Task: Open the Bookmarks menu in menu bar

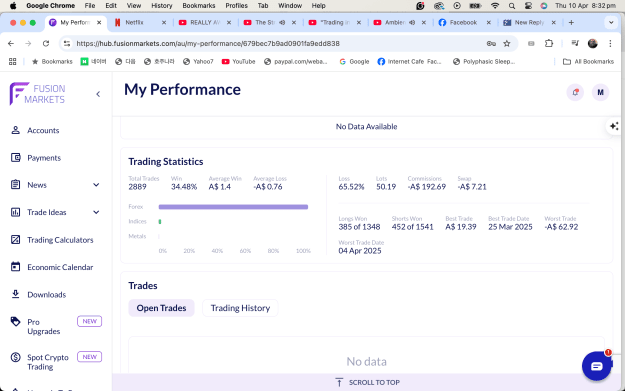Action: point(199,6)
